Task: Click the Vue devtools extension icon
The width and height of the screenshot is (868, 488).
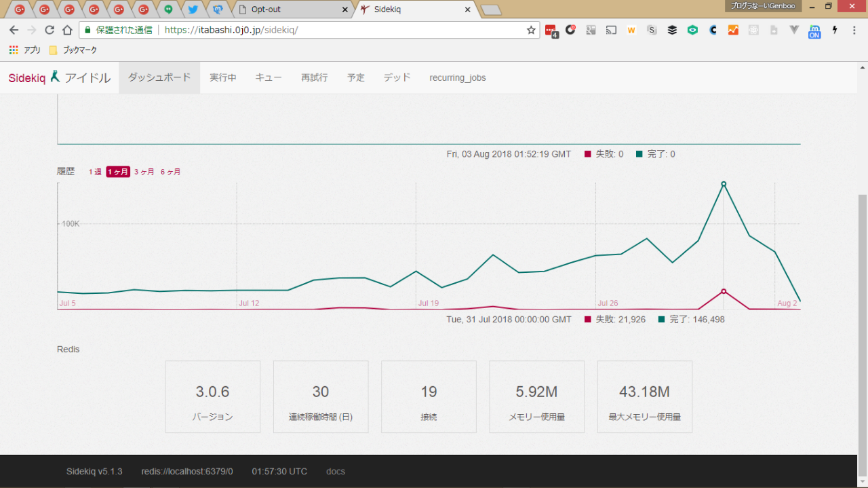Action: click(x=794, y=30)
